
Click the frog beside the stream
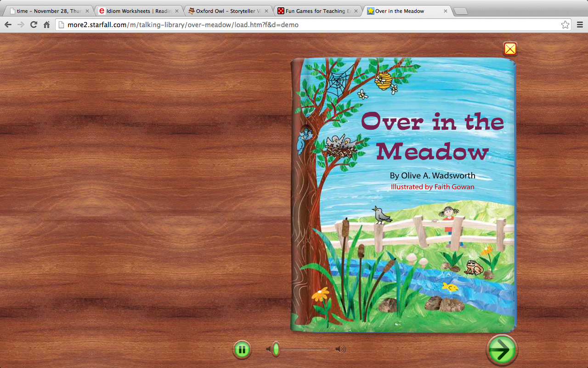[474, 268]
